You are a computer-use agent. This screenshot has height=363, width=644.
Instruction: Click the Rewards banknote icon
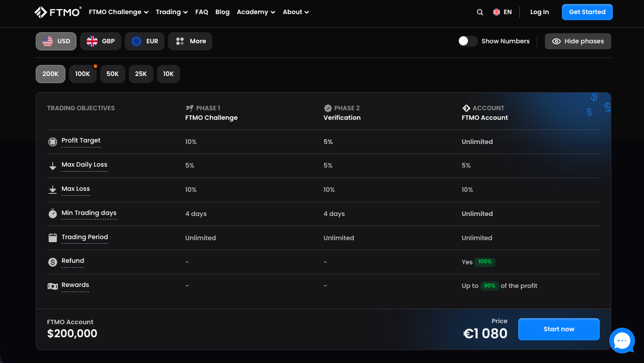coord(53,286)
